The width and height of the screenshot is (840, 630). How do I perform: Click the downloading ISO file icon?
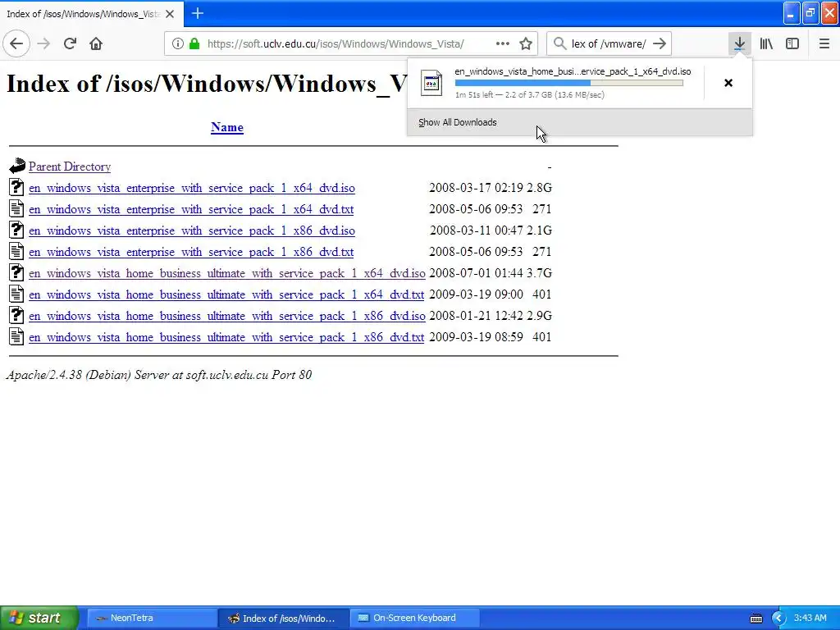coord(431,83)
